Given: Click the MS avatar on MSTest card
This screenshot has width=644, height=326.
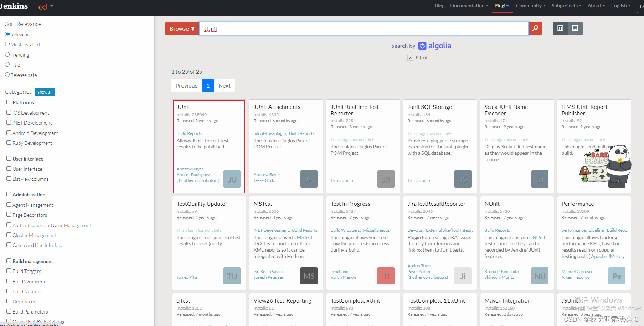Looking at the screenshot, I should [x=309, y=276].
